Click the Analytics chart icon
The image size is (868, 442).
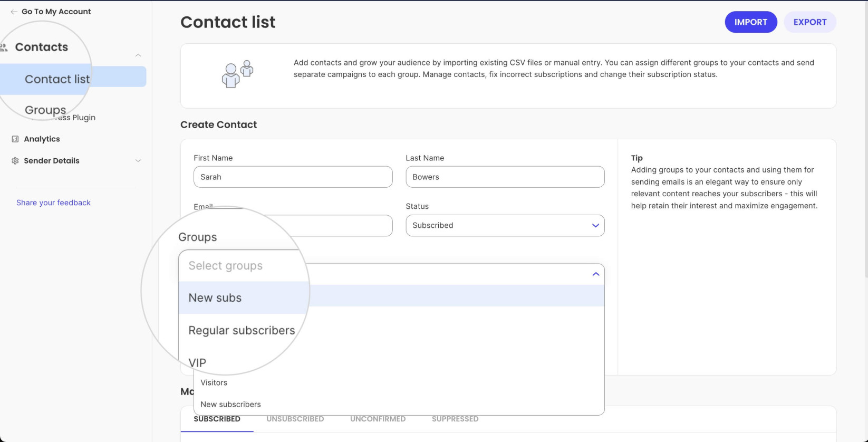coord(15,139)
